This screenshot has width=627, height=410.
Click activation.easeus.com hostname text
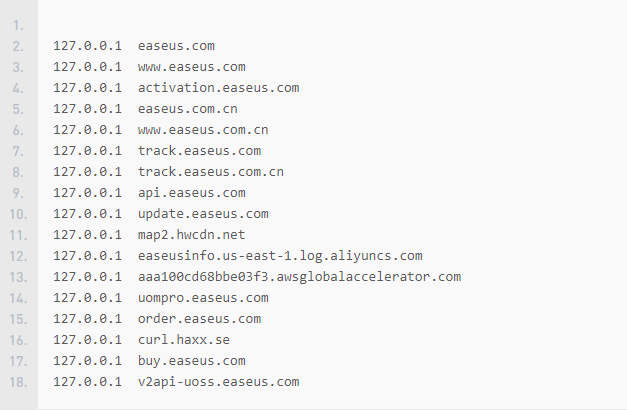218,87
